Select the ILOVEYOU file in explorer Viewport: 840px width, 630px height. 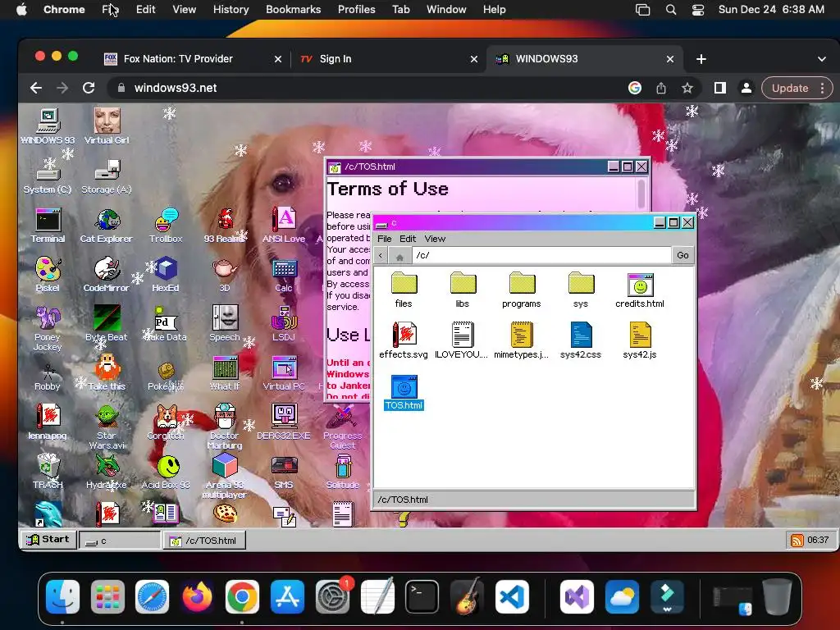[463, 340]
